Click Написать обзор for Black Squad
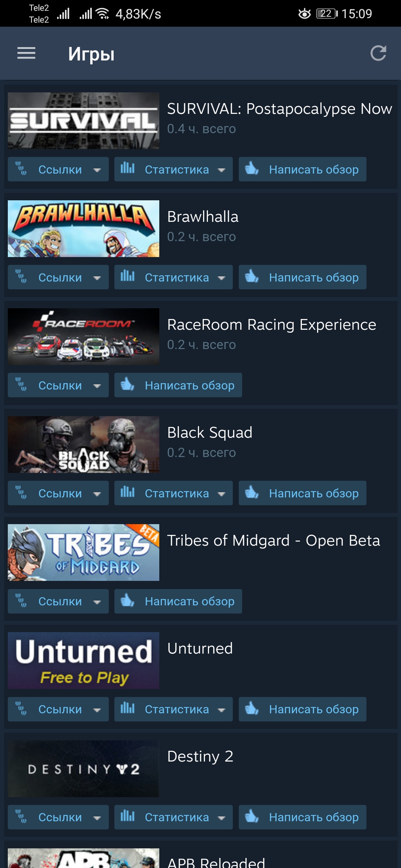 303,493
